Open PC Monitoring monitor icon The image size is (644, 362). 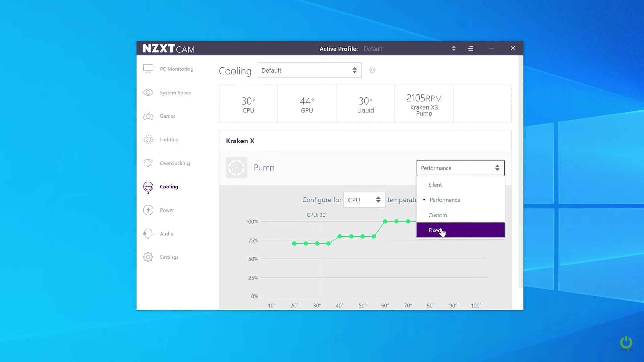click(x=148, y=69)
